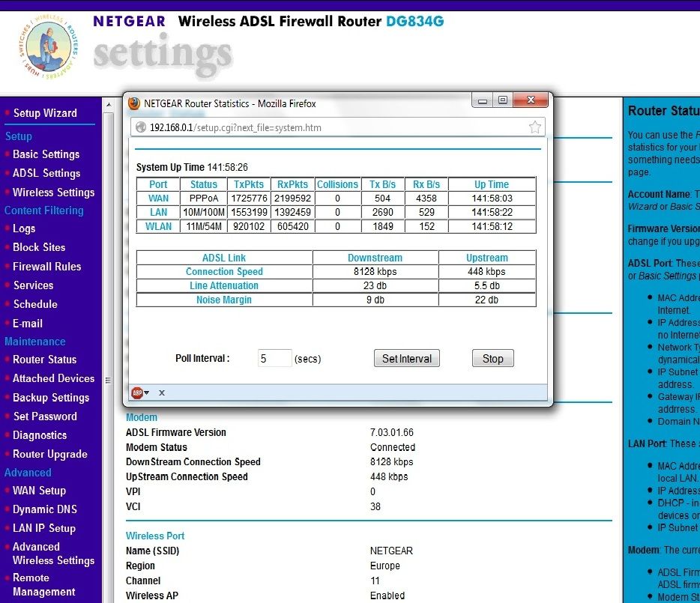Open Schedule page

click(x=35, y=304)
